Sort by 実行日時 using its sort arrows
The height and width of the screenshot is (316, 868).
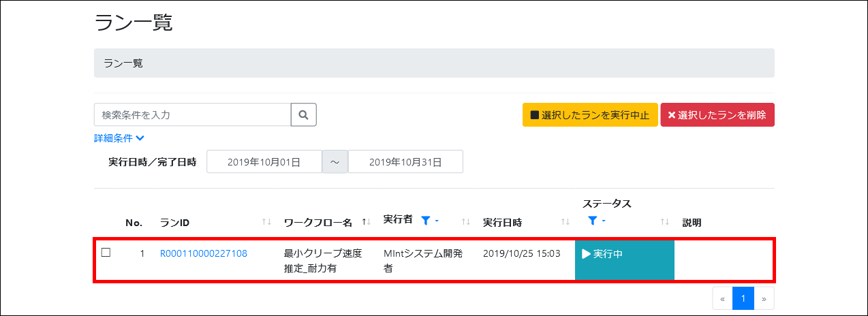[565, 222]
